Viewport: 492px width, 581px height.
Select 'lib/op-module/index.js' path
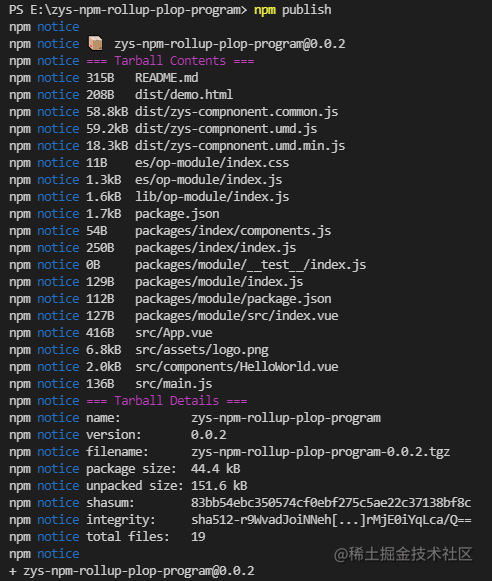click(x=212, y=197)
